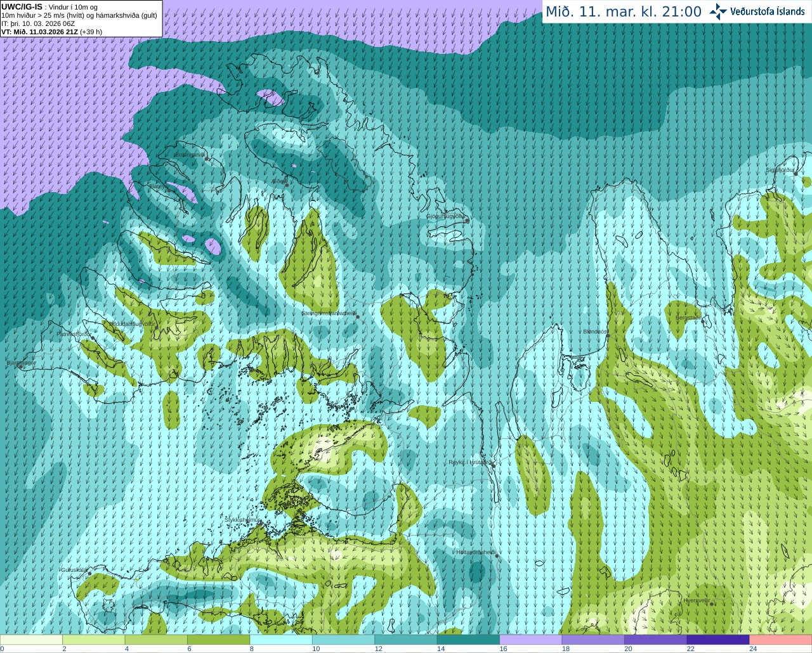Pick the 0–2 m/s pale yellow legend swatch

coord(31,640)
